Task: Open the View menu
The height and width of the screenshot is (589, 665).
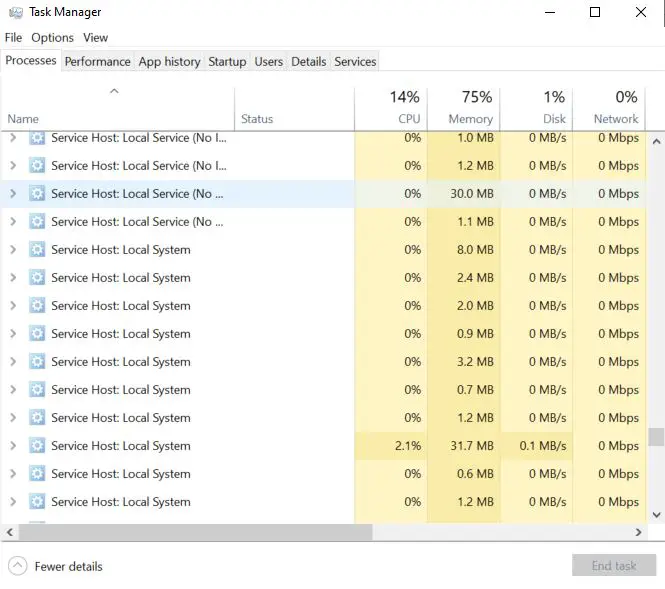Action: pos(95,38)
